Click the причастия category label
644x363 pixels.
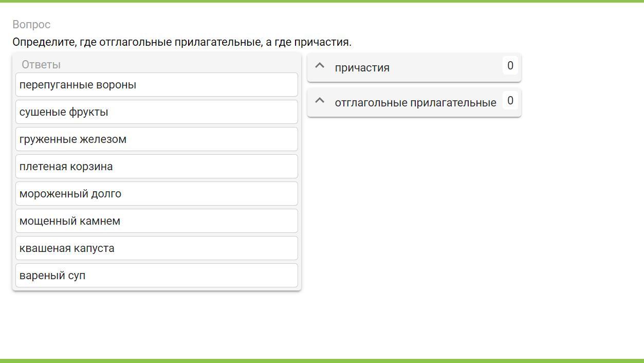(x=362, y=68)
